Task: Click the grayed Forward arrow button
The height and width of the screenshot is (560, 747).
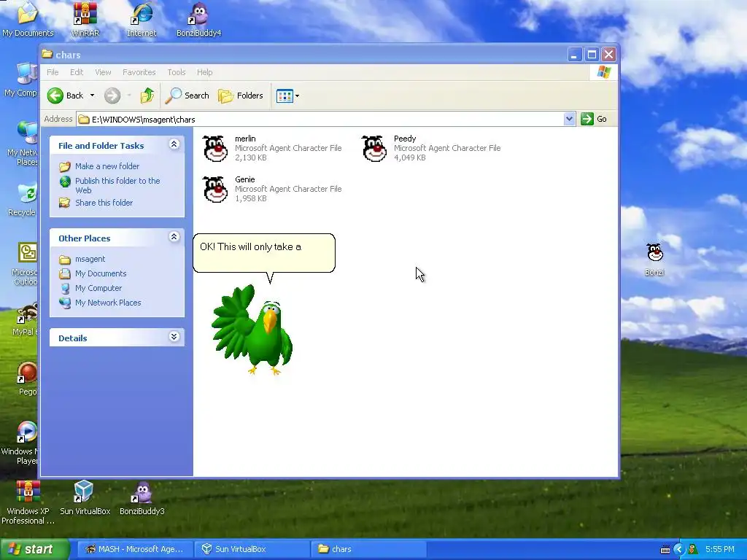Action: point(112,96)
